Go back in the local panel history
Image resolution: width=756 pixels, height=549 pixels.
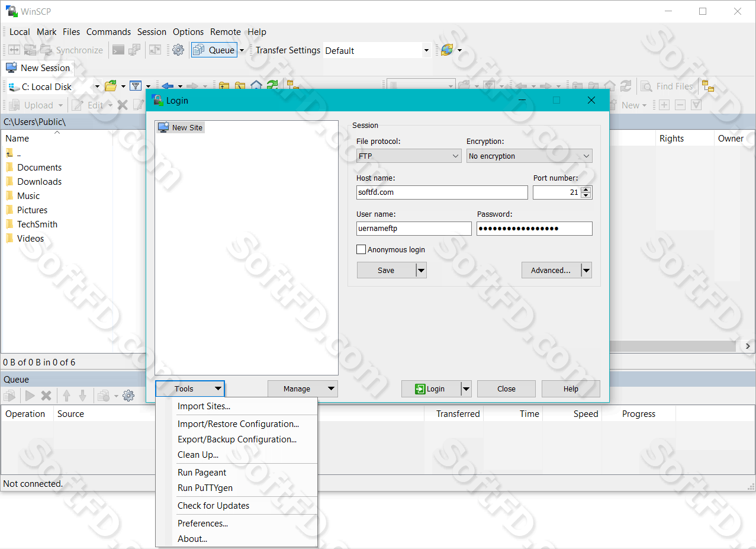tap(168, 86)
